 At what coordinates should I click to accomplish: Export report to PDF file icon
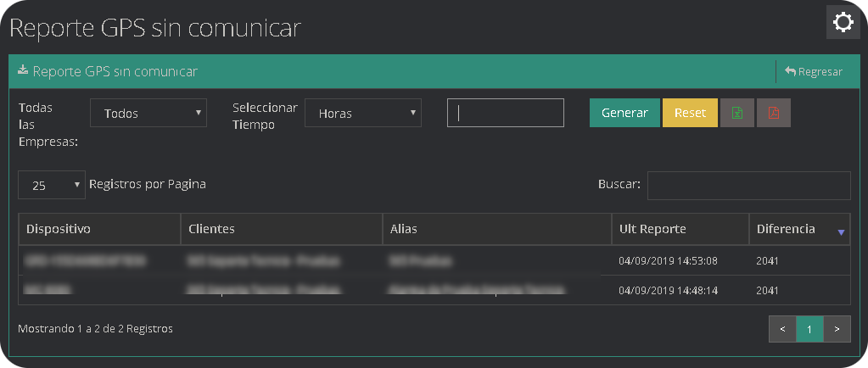773,113
